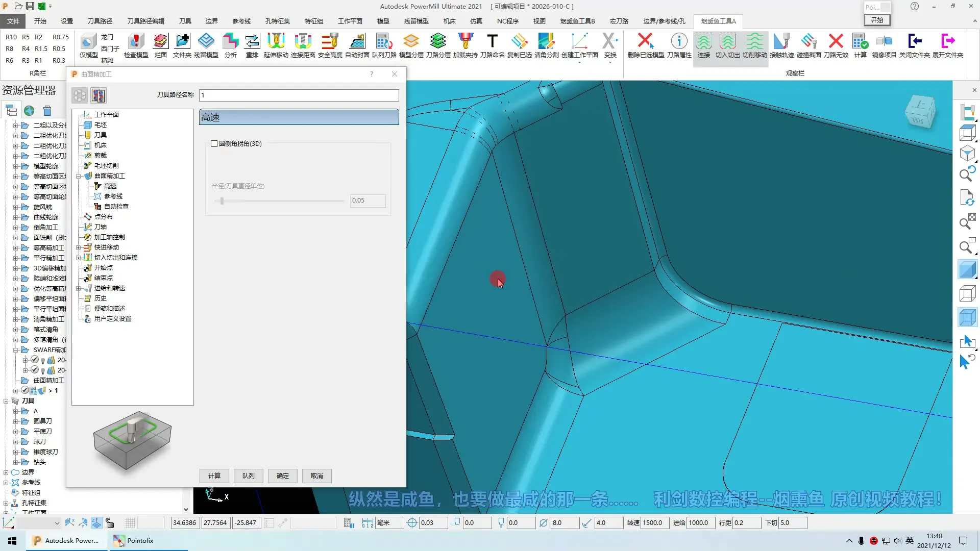Expand the 切入切出和连接 tree node
Viewport: 980px width, 551px height.
(79, 258)
